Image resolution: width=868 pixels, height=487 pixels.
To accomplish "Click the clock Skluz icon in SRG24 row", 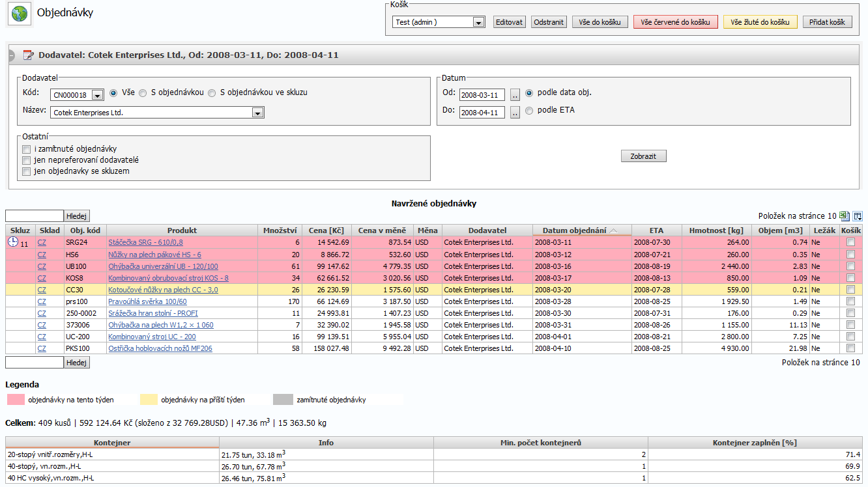I will 13,242.
